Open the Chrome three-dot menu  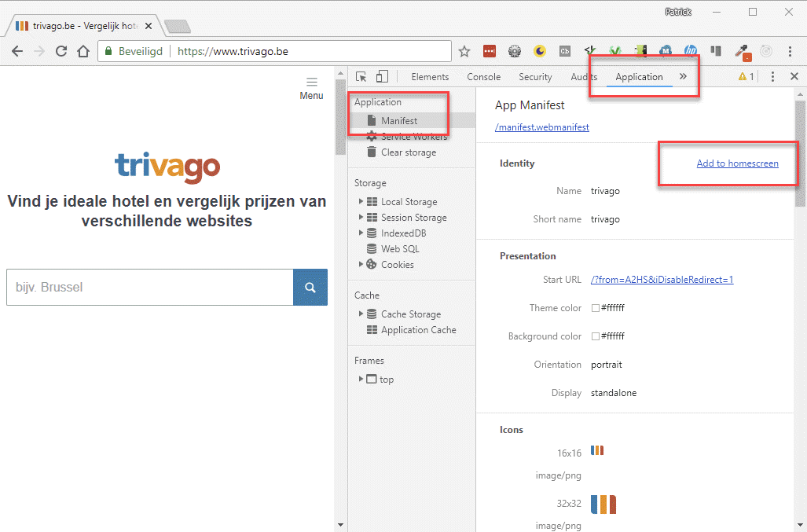pos(790,52)
